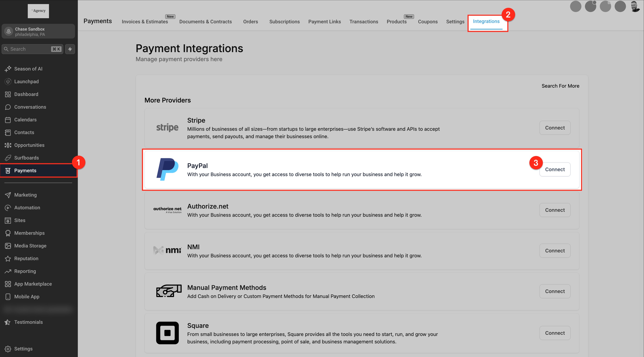The image size is (644, 357).
Task: Go to Calendars in sidebar
Action: (25, 120)
